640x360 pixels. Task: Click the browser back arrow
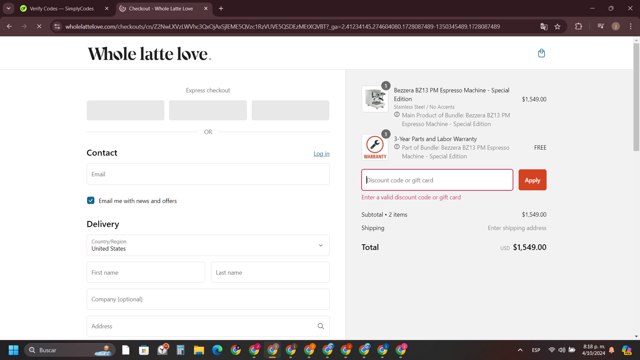9,27
